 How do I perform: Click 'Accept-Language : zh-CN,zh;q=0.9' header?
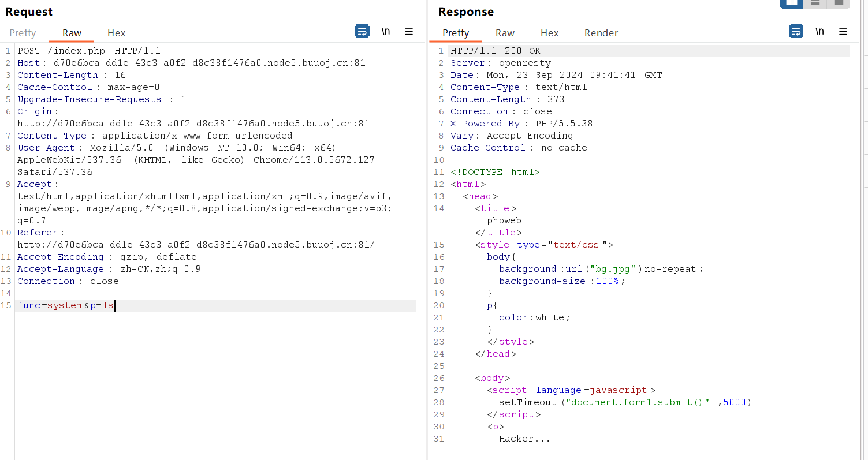(x=109, y=269)
